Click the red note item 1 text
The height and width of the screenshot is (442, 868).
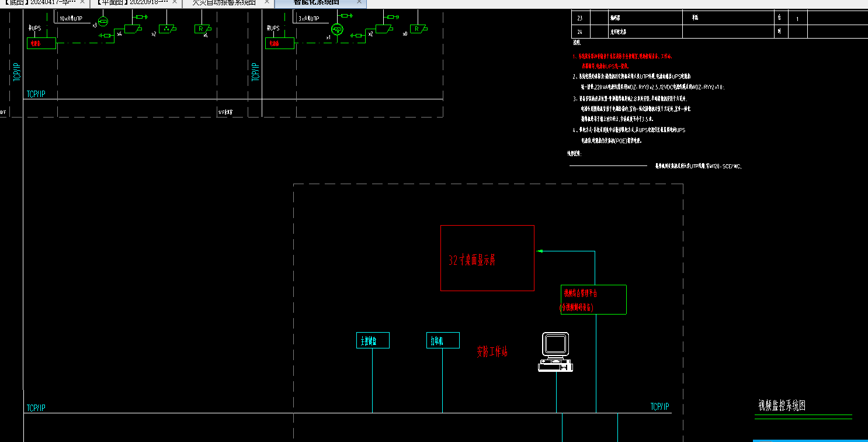622,61
